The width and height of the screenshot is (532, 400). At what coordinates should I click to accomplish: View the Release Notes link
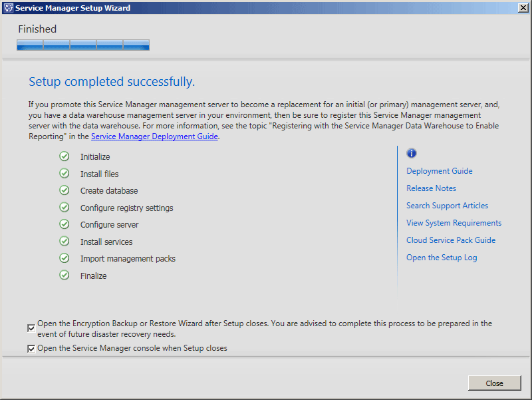click(x=431, y=188)
